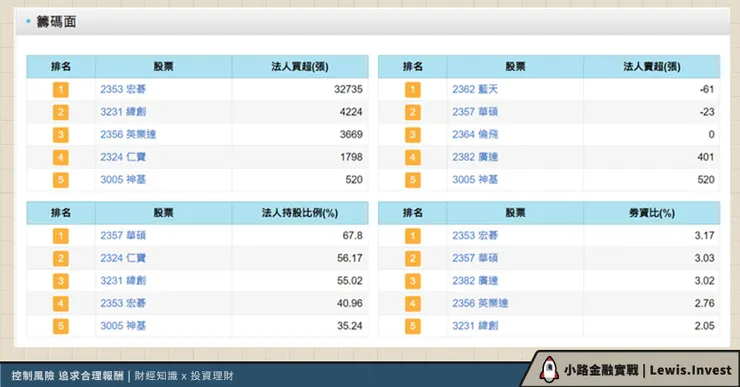The image size is (740, 387).
Task: Click the value 3.17
Action: pyautogui.click(x=705, y=235)
